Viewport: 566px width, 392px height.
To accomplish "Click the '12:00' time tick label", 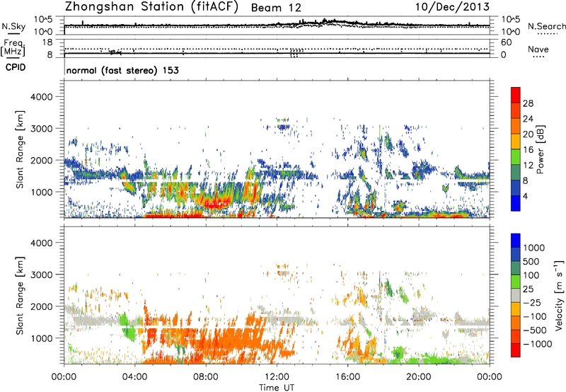I will click(277, 377).
